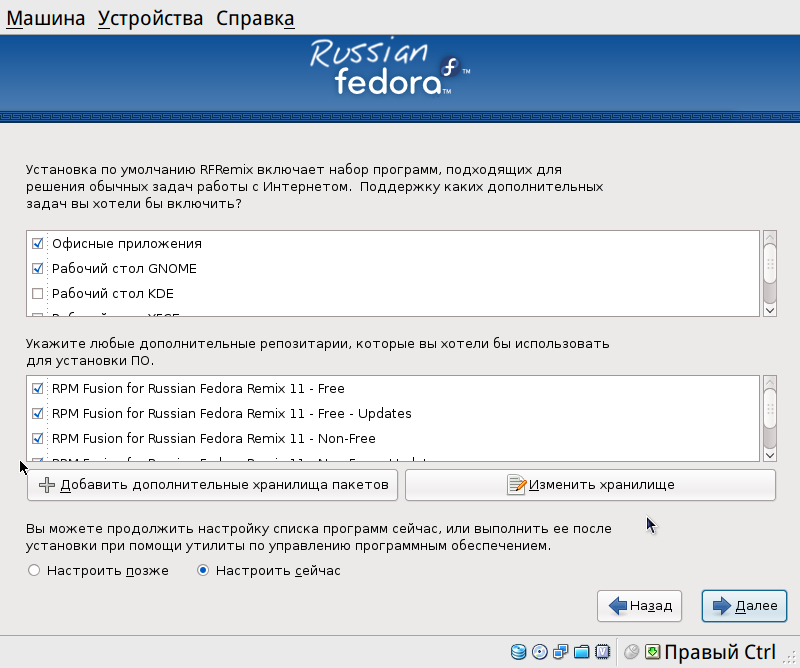Click task list scrollbar thumb
Screen dimensions: 800x668
[x=770, y=263]
